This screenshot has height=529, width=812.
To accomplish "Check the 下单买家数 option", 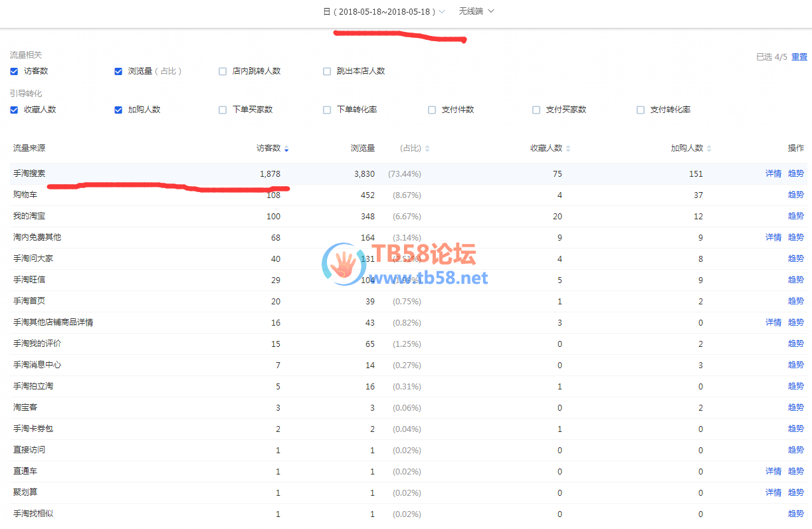I will [223, 110].
